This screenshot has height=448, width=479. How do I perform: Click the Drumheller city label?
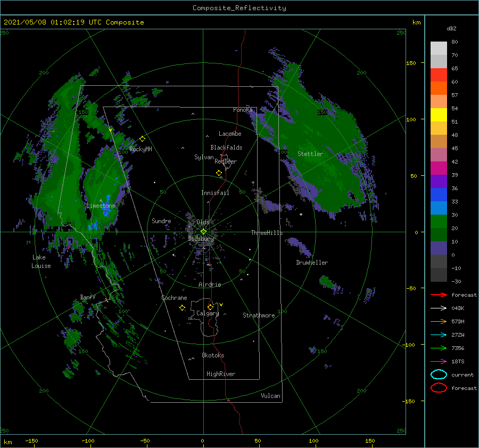(x=312, y=263)
